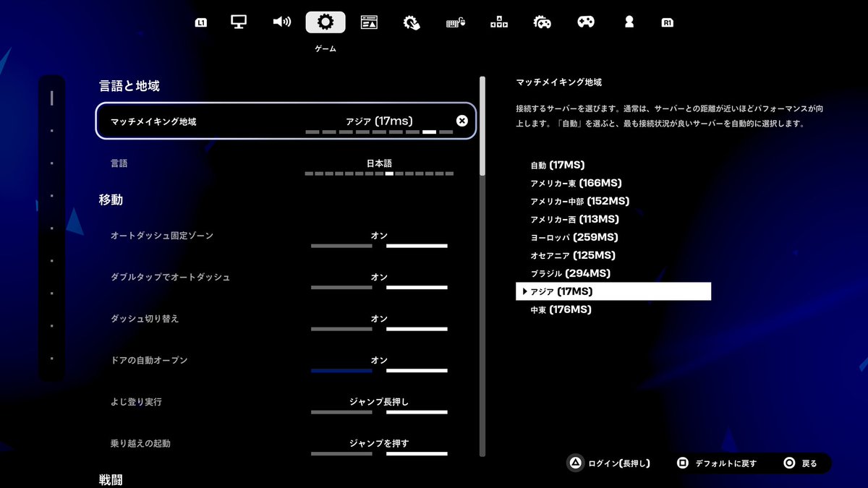Click the segmented bar under 日本語
This screenshot has height=488, width=868.
pyautogui.click(x=379, y=174)
